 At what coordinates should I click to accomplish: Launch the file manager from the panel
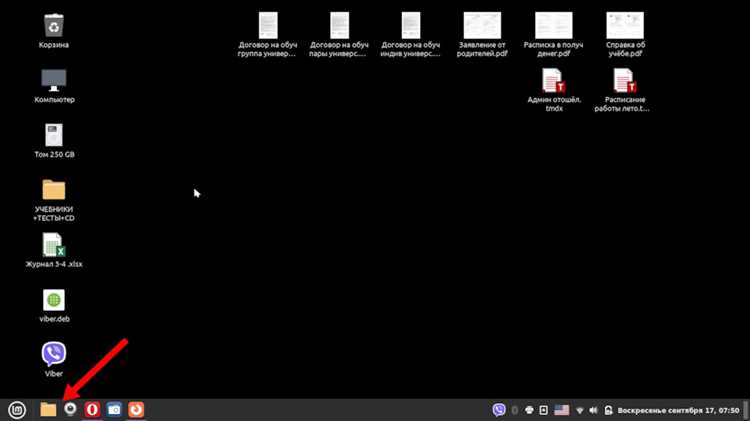pos(48,410)
